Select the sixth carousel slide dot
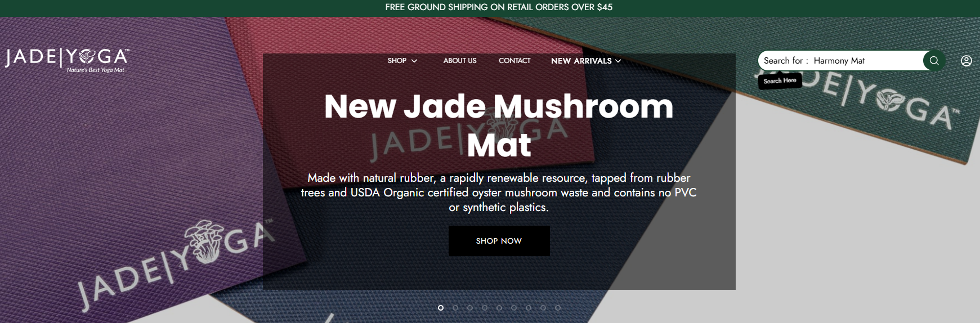This screenshot has width=980, height=323. pyautogui.click(x=514, y=308)
